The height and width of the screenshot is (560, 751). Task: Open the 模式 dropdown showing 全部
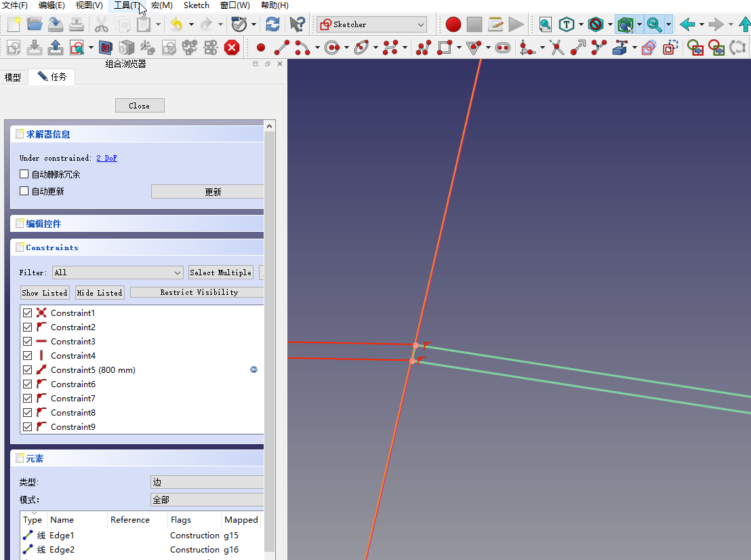[x=207, y=500]
